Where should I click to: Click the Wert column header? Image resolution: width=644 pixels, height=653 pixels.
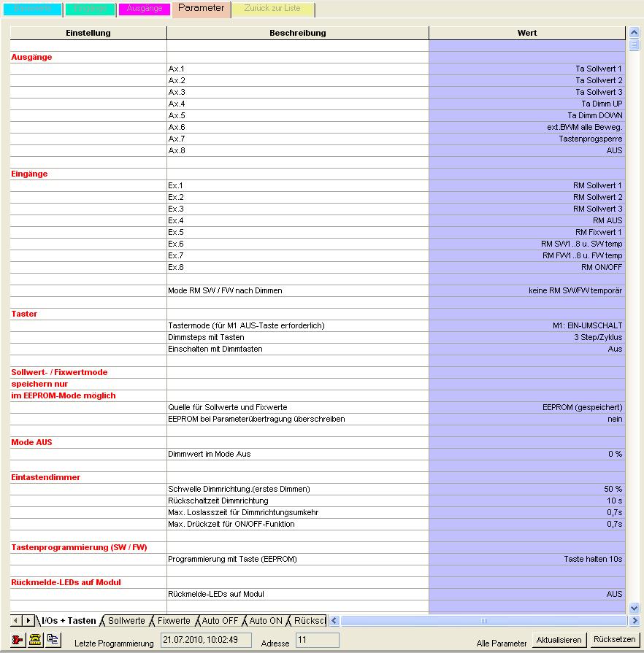pyautogui.click(x=527, y=33)
